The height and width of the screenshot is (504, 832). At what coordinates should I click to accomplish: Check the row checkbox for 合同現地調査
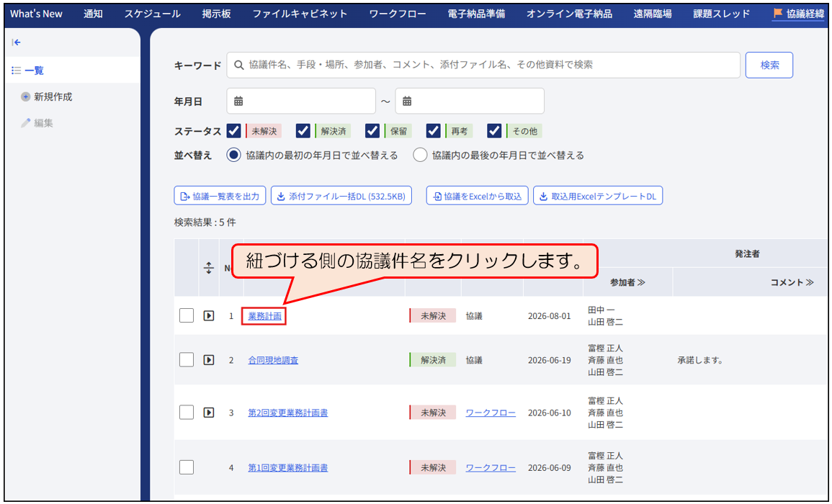click(x=187, y=360)
